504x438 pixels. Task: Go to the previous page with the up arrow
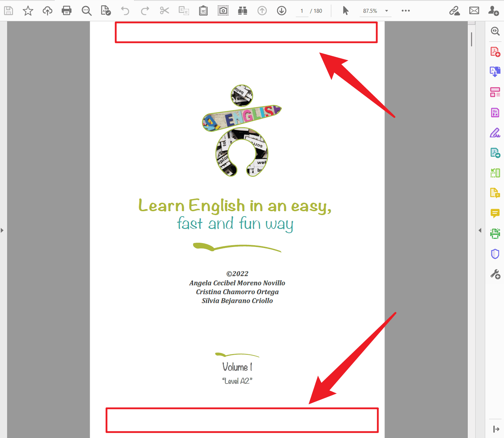(262, 11)
